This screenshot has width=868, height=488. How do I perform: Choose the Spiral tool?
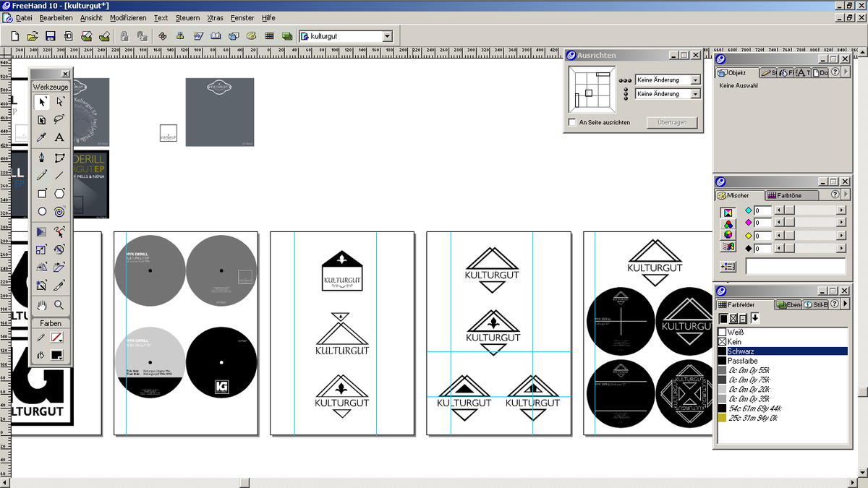point(59,212)
